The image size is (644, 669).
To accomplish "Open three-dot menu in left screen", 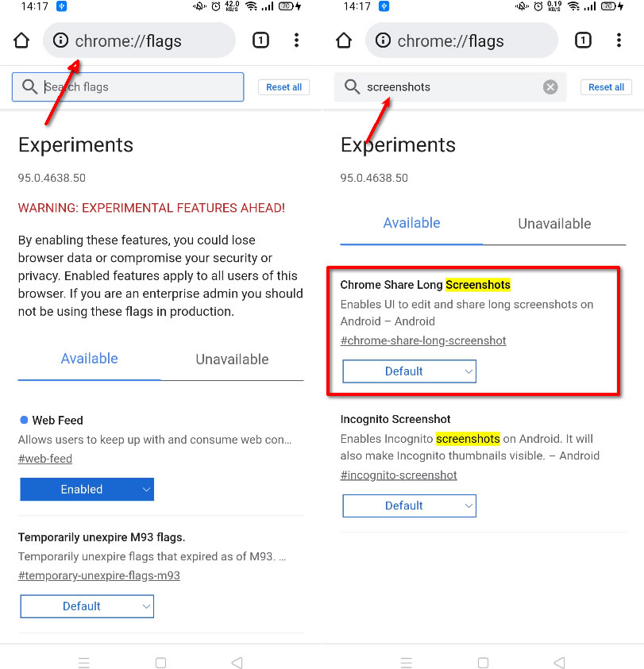I will (296, 40).
